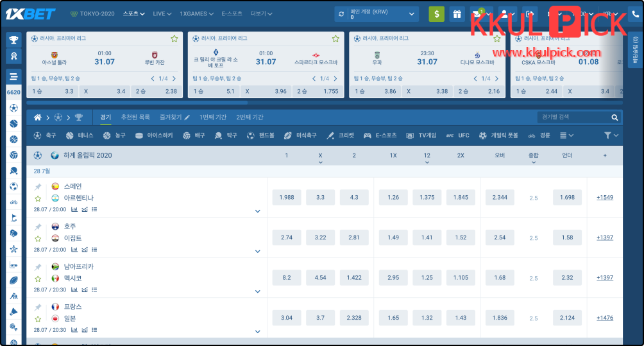Image resolution: width=644 pixels, height=346 pixels.
Task: Pin the 남아프리카 vs 멕시코 match
Action: click(38, 267)
